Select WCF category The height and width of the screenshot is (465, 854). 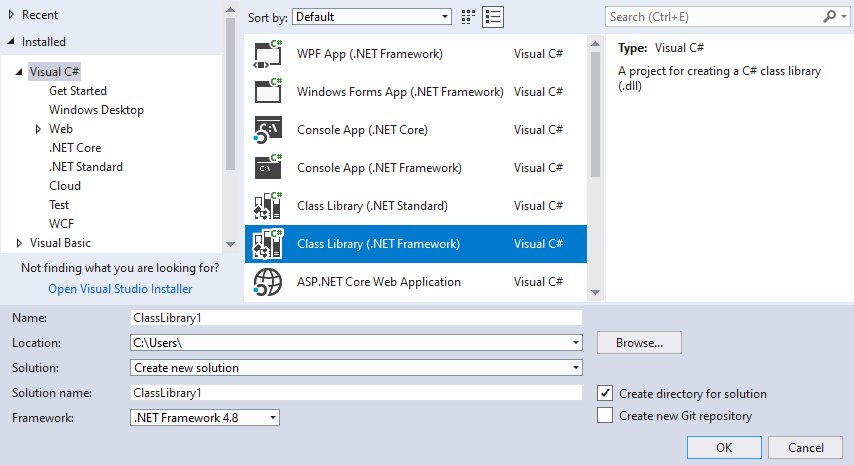coord(61,224)
